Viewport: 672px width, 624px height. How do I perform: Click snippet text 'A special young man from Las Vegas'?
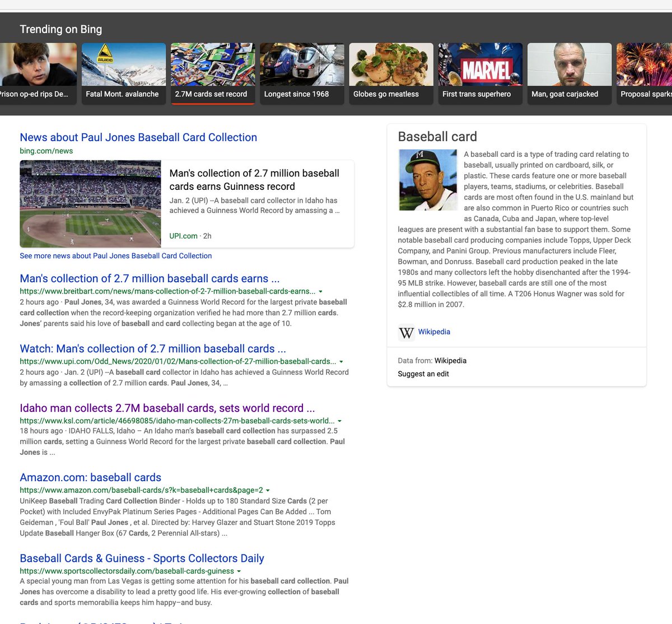(x=184, y=592)
